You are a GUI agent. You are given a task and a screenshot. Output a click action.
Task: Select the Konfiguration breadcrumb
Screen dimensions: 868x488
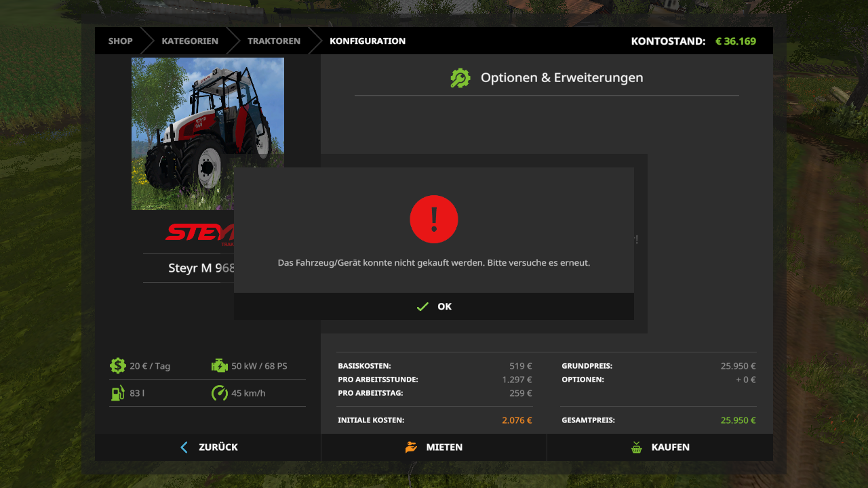click(368, 41)
